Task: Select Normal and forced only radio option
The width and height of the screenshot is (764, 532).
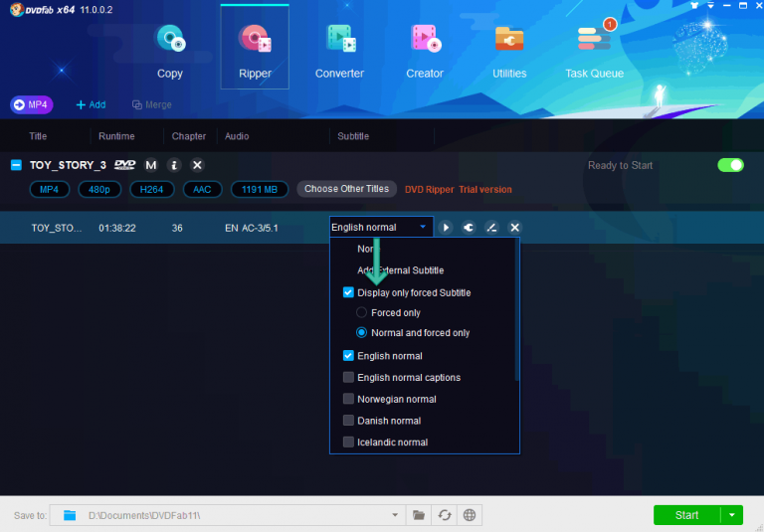Action: click(361, 333)
